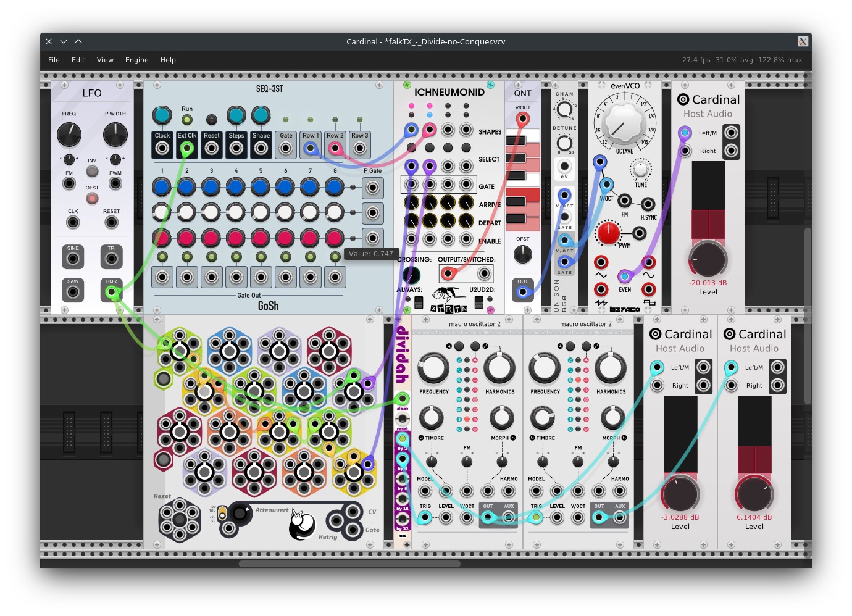The width and height of the screenshot is (852, 616).
Task: Click the Retrig jack on lower module
Action: (335, 521)
